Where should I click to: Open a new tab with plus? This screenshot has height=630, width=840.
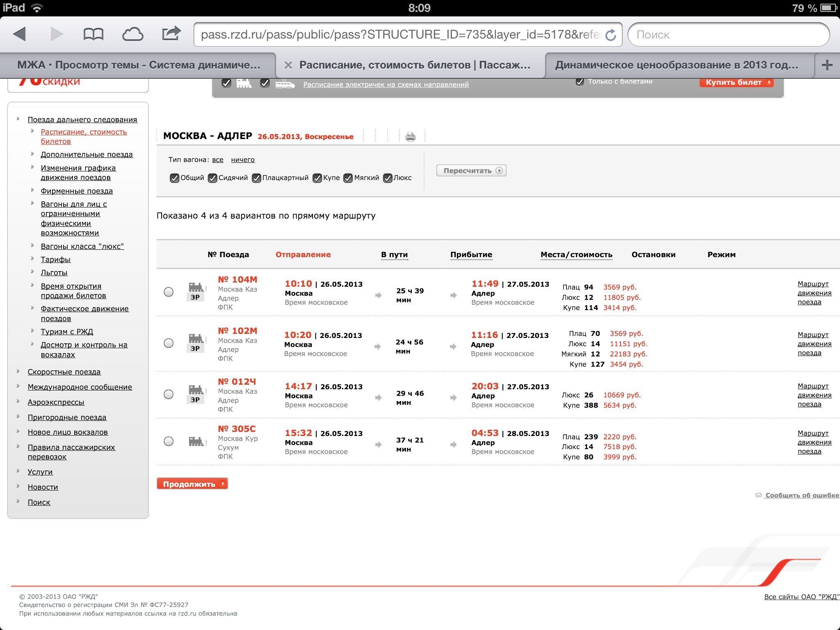827,65
